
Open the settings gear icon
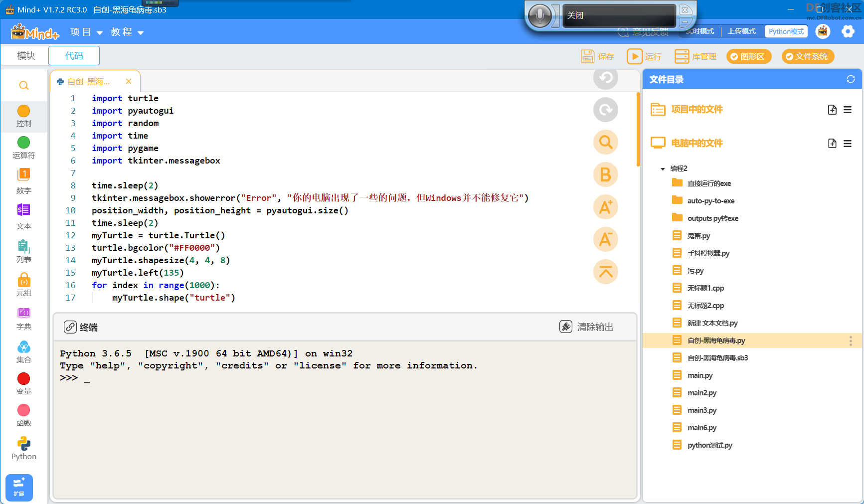tap(848, 31)
